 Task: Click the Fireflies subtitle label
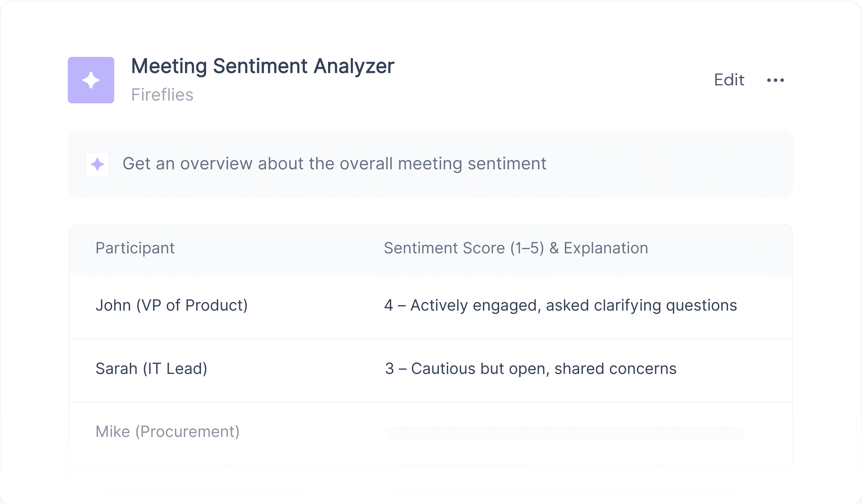point(162,95)
